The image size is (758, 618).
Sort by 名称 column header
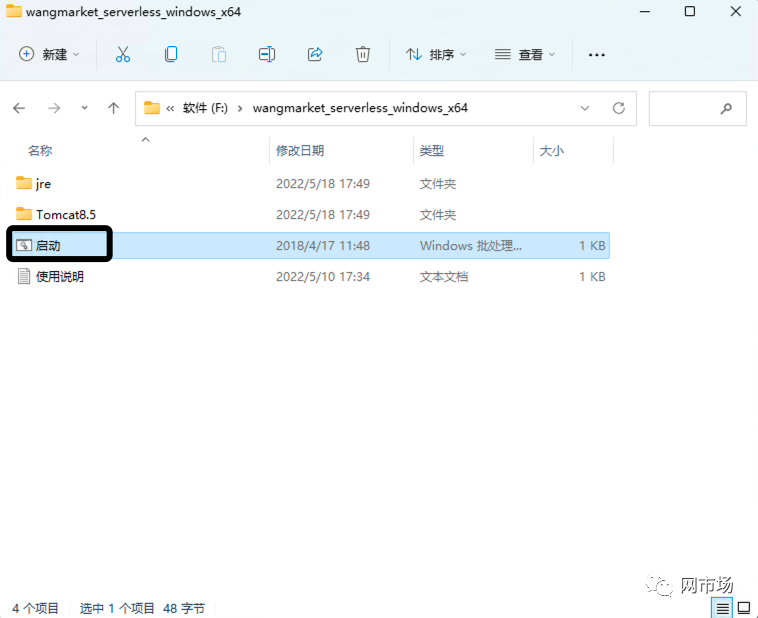40,150
